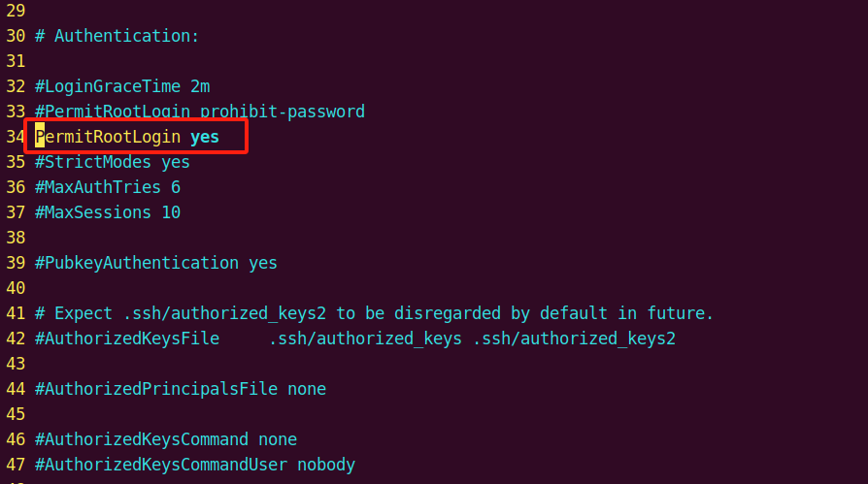This screenshot has width=868, height=484.
Task: Place cursor on #PubkeyAuthentication yes line
Action: (x=155, y=263)
